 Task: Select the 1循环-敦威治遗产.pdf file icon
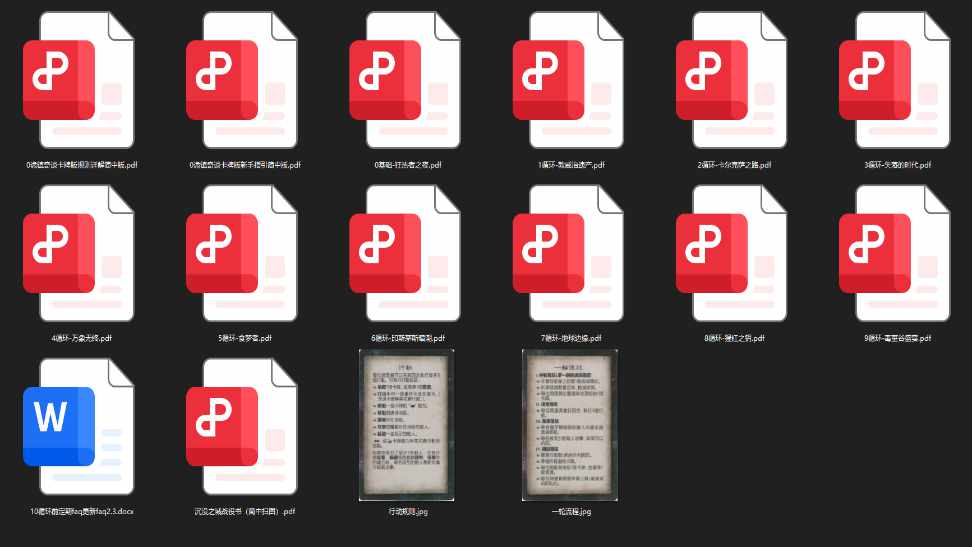point(571,80)
